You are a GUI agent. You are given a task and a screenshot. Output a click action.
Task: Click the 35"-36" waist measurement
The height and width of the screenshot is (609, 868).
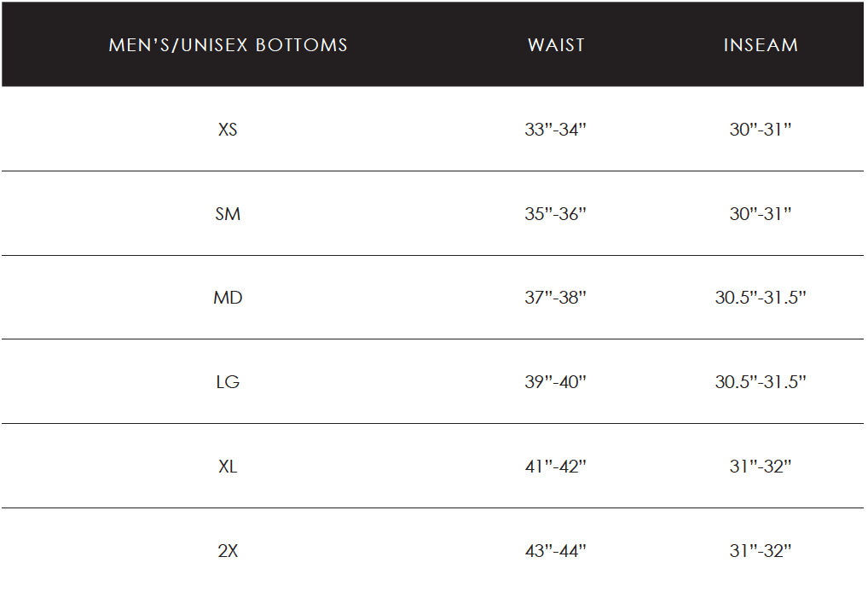pyautogui.click(x=556, y=214)
